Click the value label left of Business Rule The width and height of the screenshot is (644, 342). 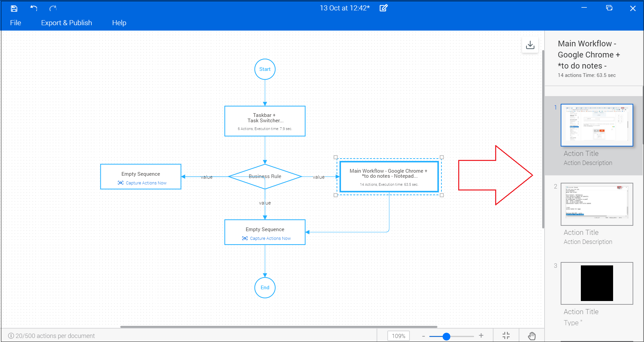click(x=207, y=177)
